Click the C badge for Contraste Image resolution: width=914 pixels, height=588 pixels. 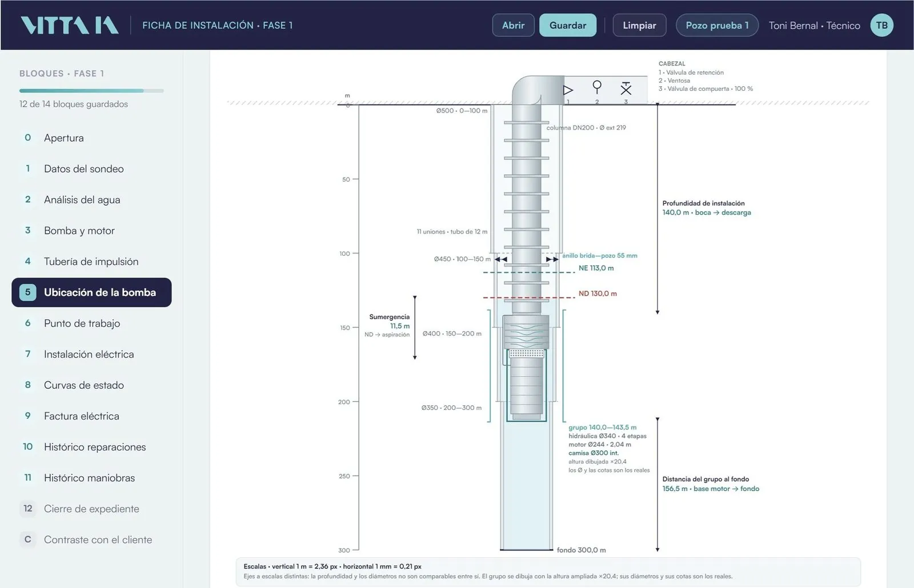pos(27,539)
